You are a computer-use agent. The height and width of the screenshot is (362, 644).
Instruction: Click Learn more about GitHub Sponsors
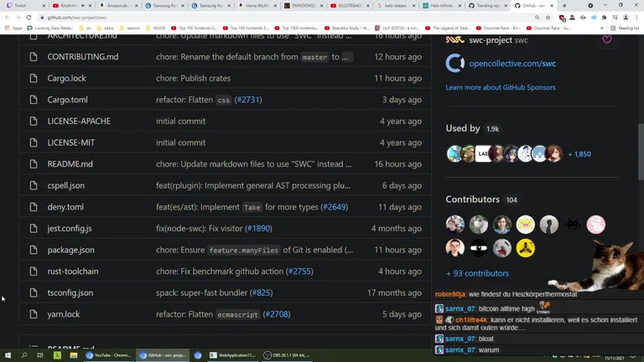coord(500,87)
